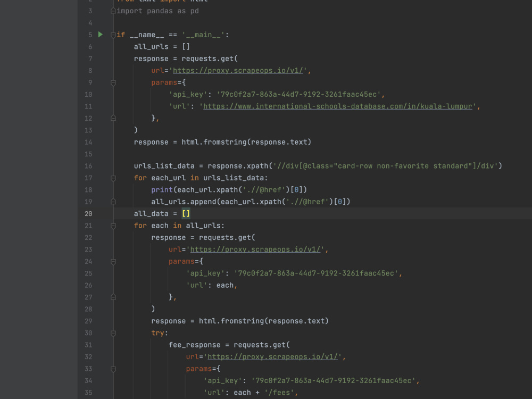Click the '__main__' string on line 5
Screen dimensions: 532x399
tap(203, 35)
